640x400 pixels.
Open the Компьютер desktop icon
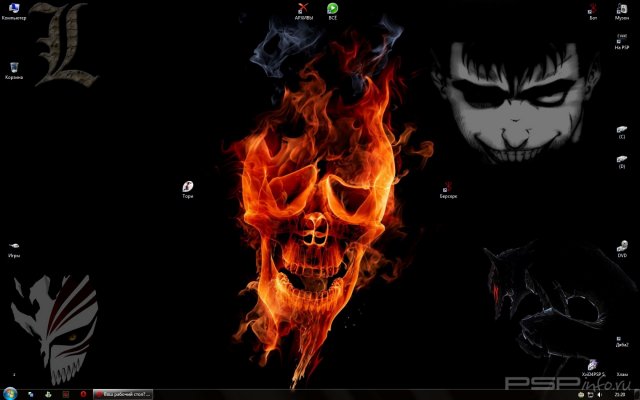[x=14, y=10]
